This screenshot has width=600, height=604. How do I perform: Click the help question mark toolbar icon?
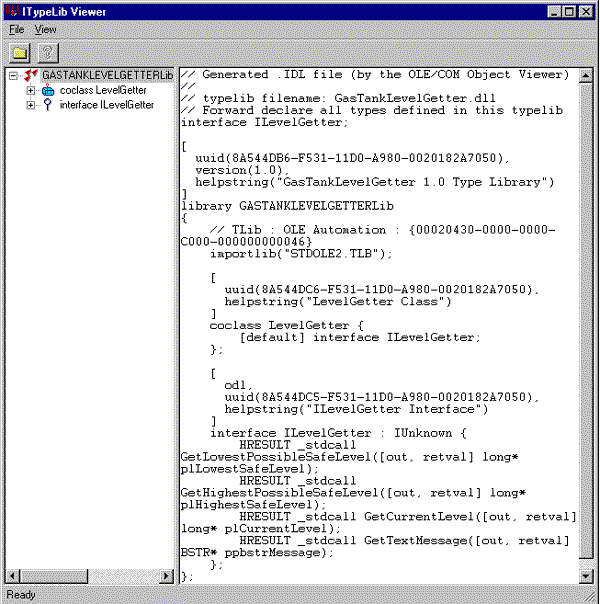tap(45, 52)
